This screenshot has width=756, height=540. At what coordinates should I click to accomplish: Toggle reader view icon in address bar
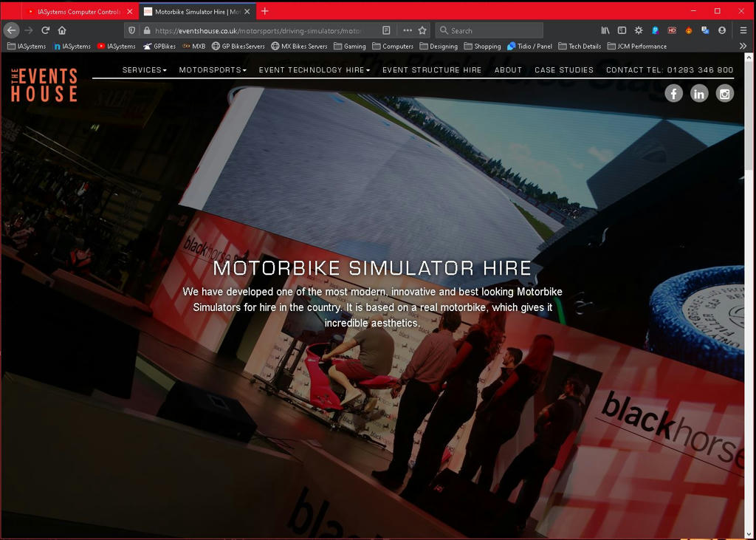click(x=386, y=30)
